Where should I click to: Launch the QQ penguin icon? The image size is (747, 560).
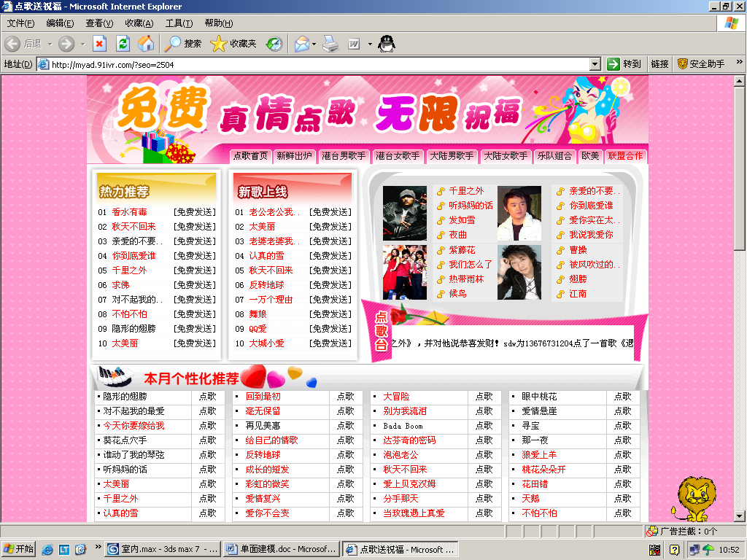click(387, 44)
